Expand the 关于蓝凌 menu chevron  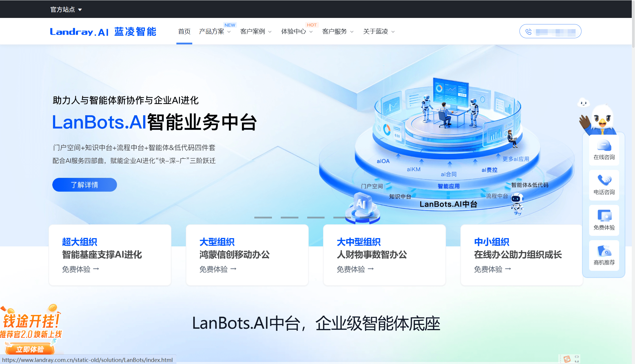click(x=393, y=32)
